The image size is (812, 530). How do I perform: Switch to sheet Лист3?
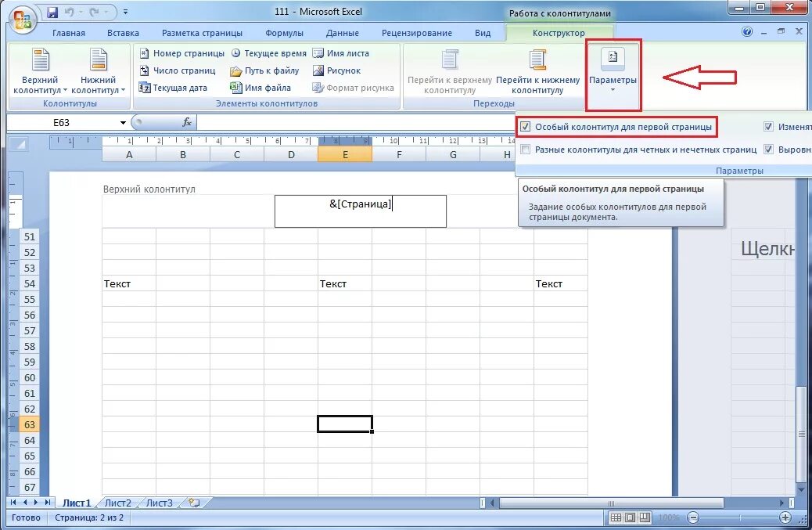point(159,503)
